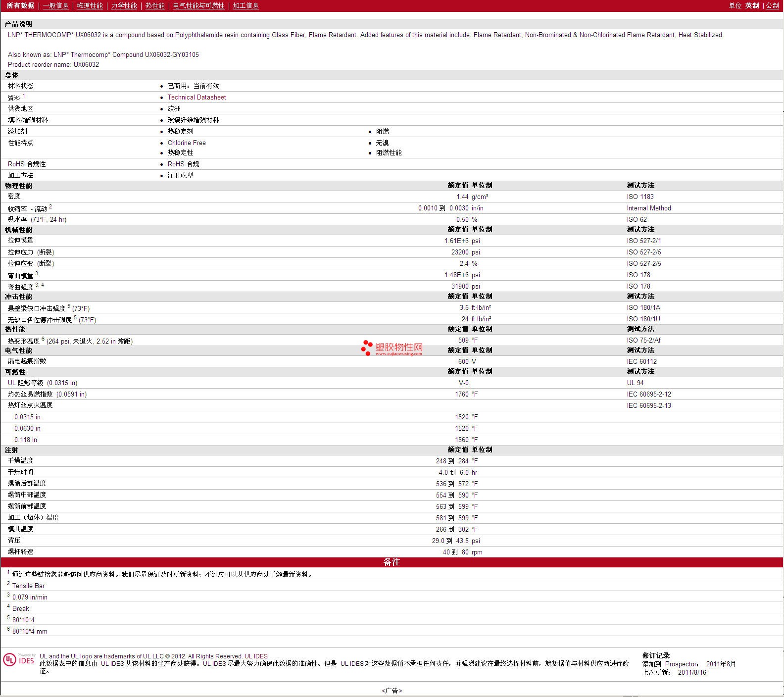784x697 pixels.
Task: Click ISO 180/1U test method
Action: tap(643, 319)
